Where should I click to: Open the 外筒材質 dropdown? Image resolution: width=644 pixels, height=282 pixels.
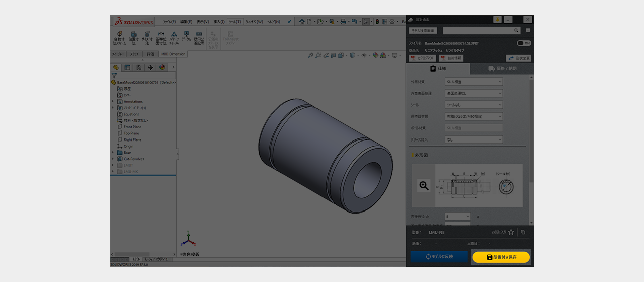click(473, 82)
